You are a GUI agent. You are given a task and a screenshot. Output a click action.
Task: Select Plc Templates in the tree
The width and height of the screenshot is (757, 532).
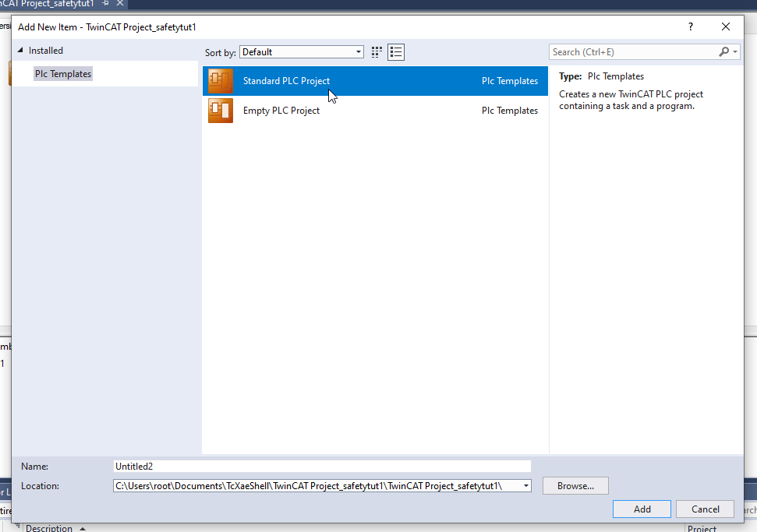pyautogui.click(x=63, y=74)
